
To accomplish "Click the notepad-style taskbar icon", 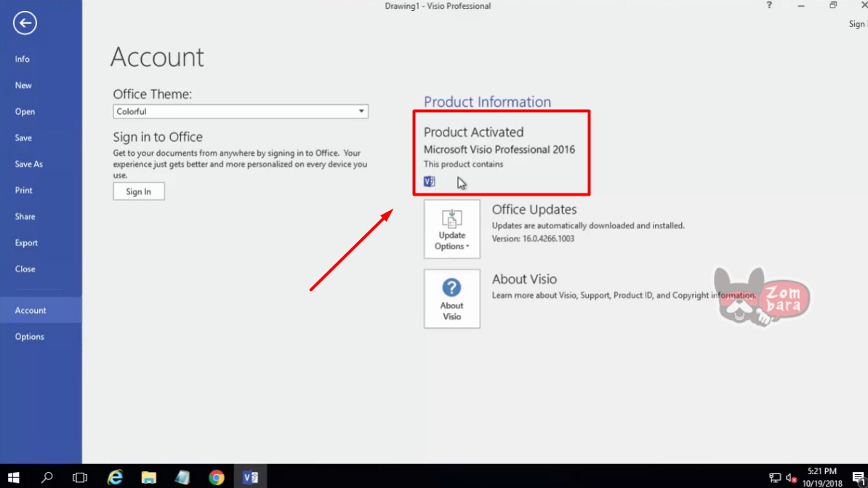I will click(x=182, y=477).
